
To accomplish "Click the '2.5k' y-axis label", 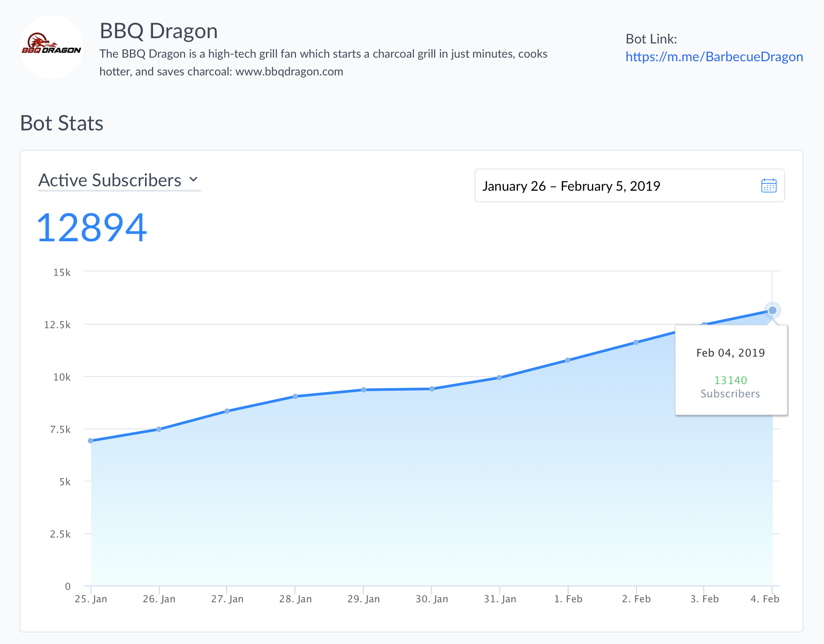I will 60,534.
